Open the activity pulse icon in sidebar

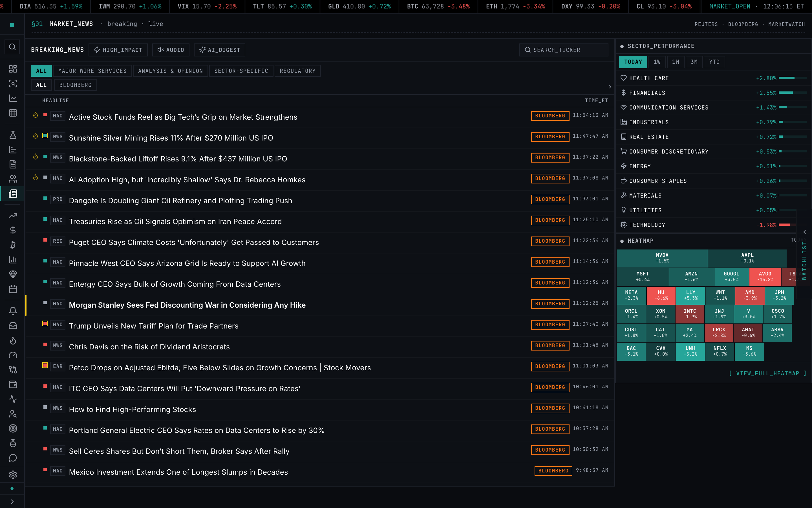[13, 399]
